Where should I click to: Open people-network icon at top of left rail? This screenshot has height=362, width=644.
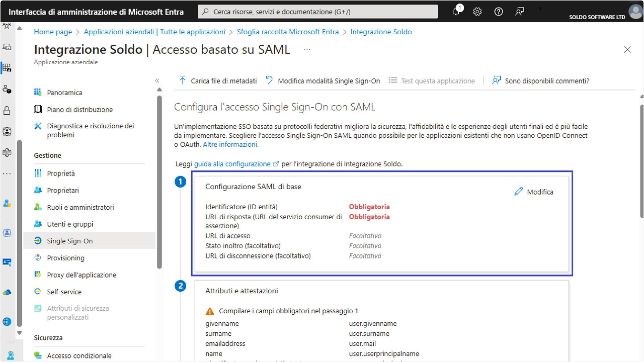[7, 26]
